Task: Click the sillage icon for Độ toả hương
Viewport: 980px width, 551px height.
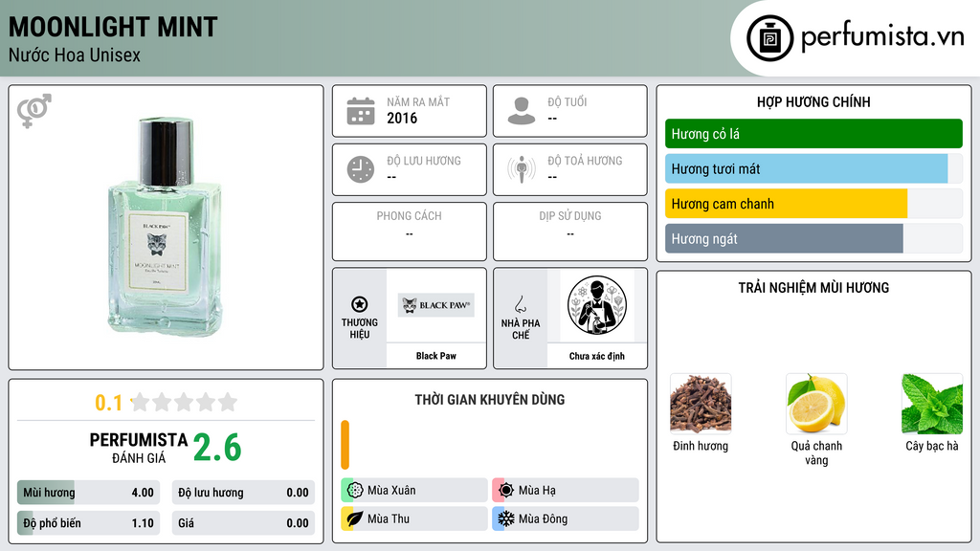Action: coord(522,169)
